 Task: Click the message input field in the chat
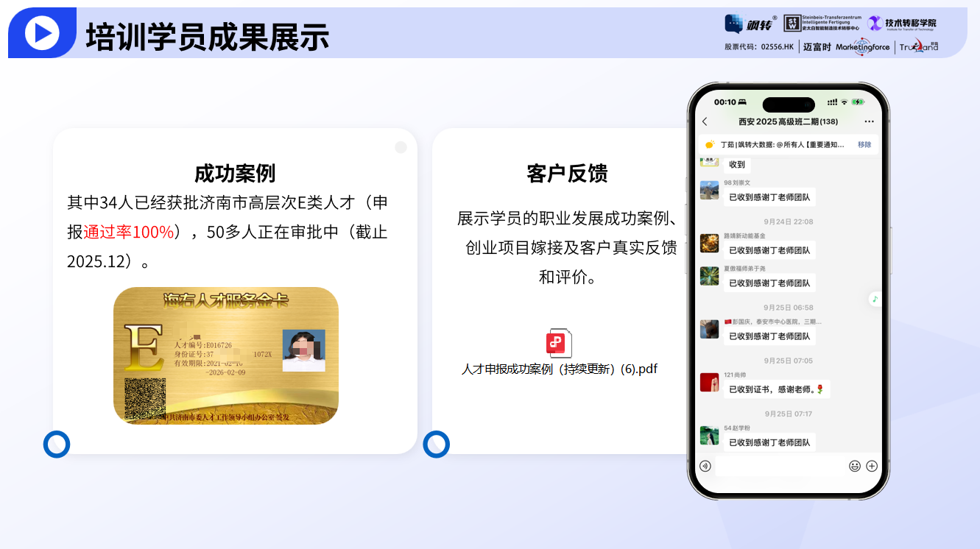coord(779,466)
